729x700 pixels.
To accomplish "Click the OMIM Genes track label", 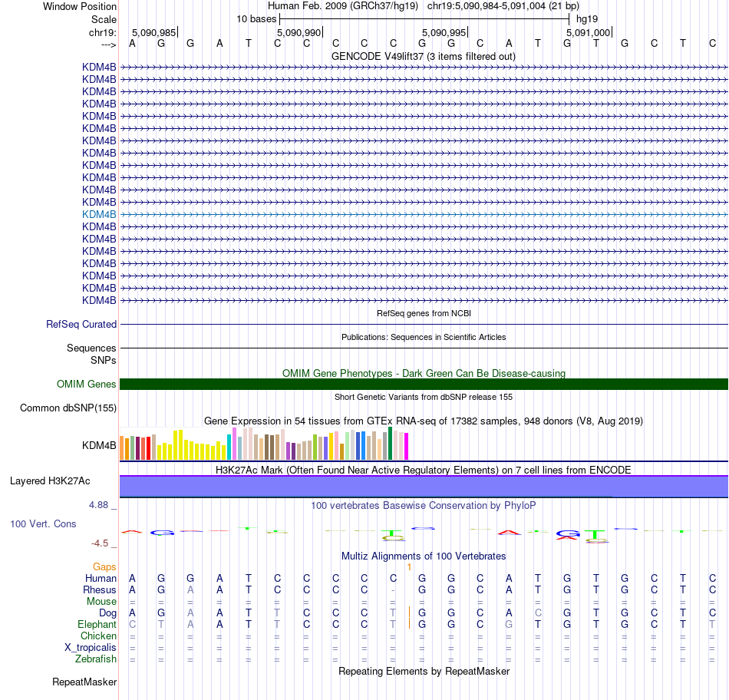I will [87, 385].
